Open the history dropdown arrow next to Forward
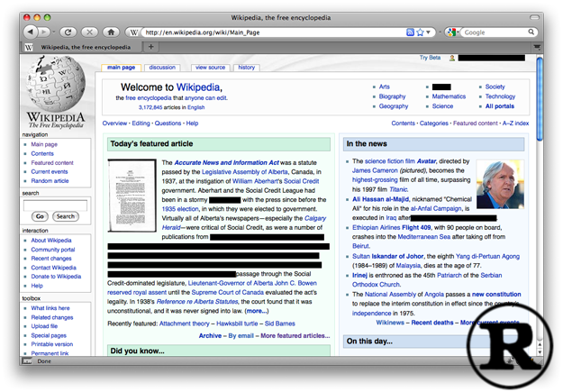 tap(53, 32)
